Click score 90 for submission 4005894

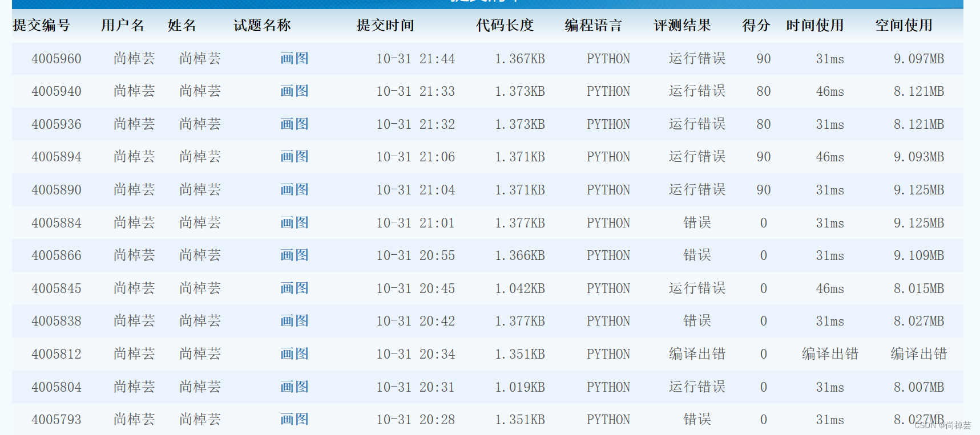[764, 157]
